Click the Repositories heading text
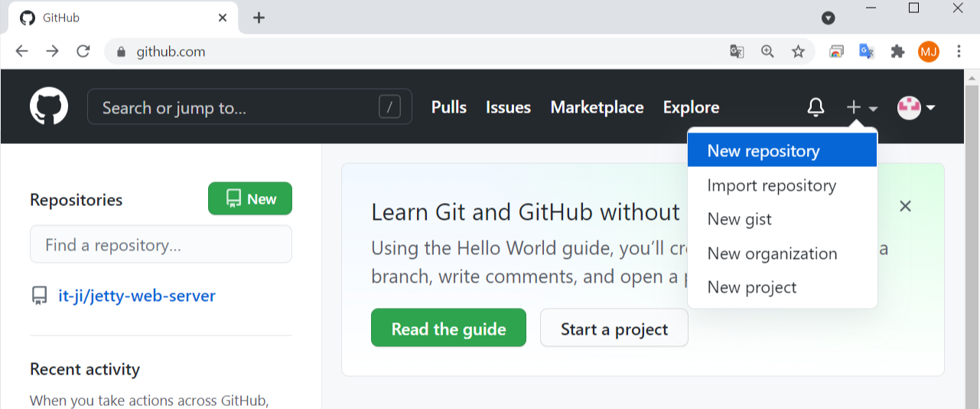 pos(76,200)
